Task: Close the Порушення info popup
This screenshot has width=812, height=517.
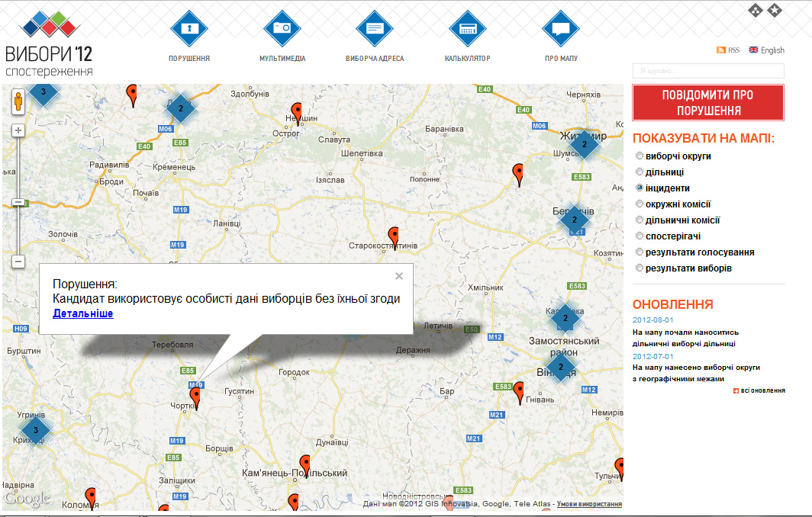Action: pos(399,277)
